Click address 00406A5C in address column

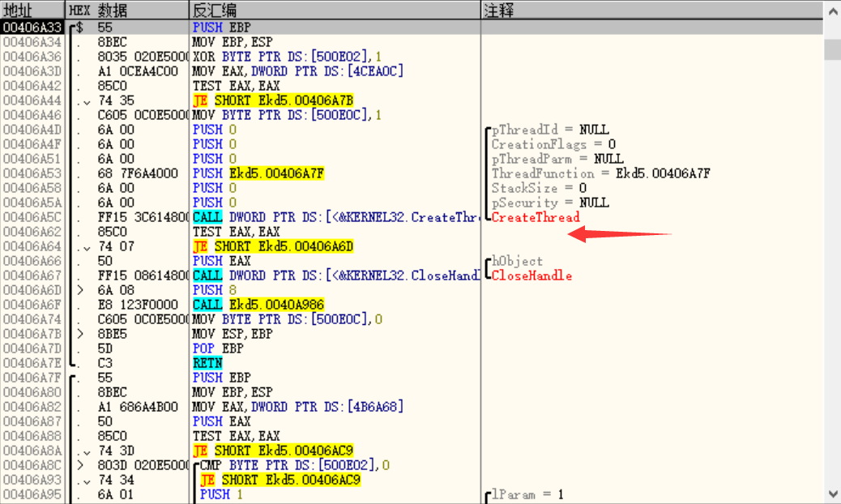pos(32,217)
